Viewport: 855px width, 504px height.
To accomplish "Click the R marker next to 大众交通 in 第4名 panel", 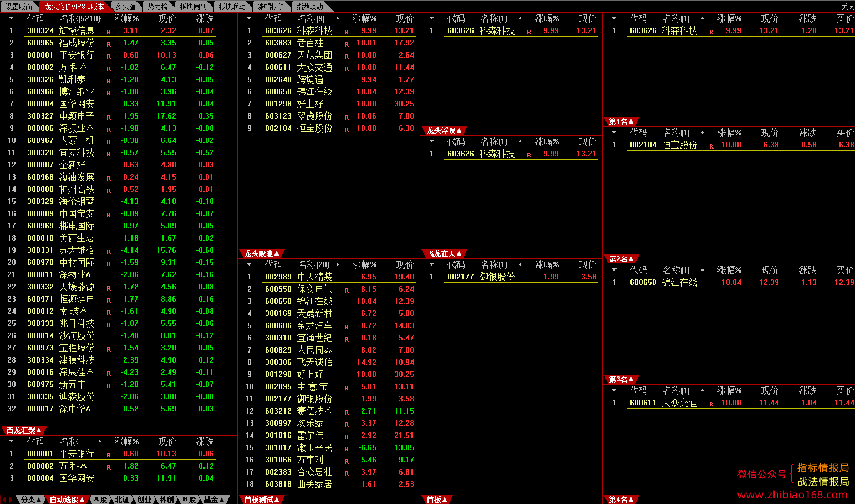I will coord(711,404).
